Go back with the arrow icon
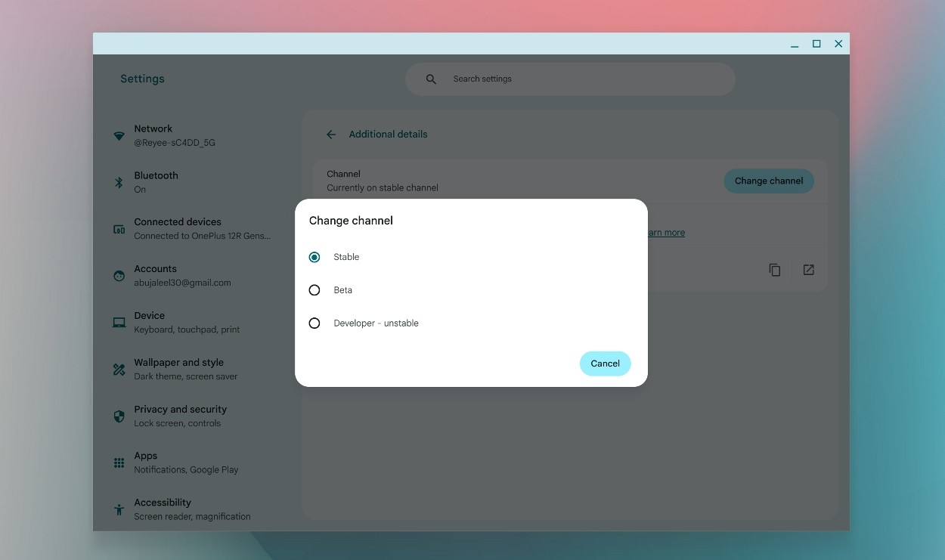This screenshot has width=945, height=560. coord(331,135)
